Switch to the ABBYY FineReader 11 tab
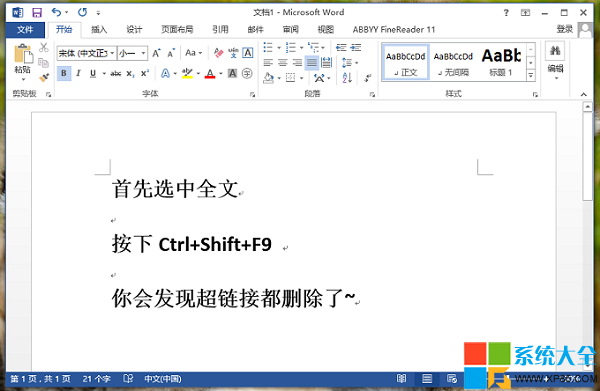Viewport: 600px width, 391px height. coord(393,29)
